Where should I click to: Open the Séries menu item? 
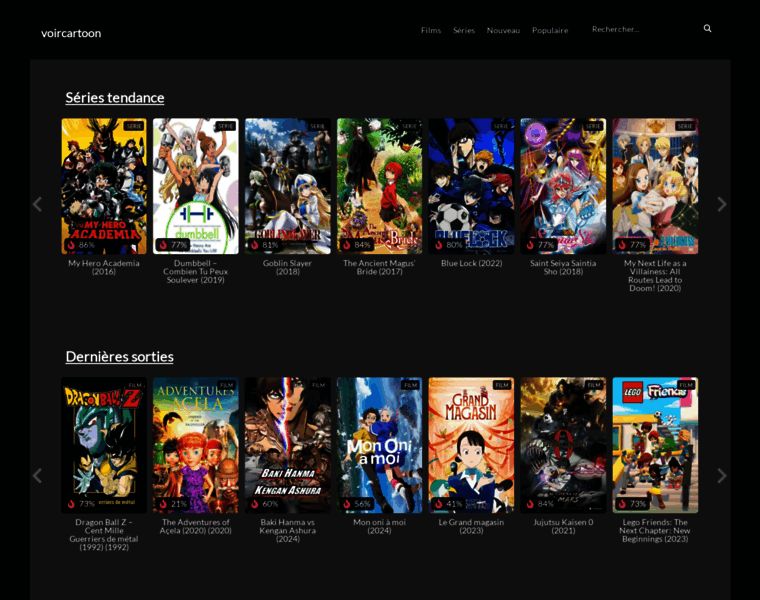463,30
